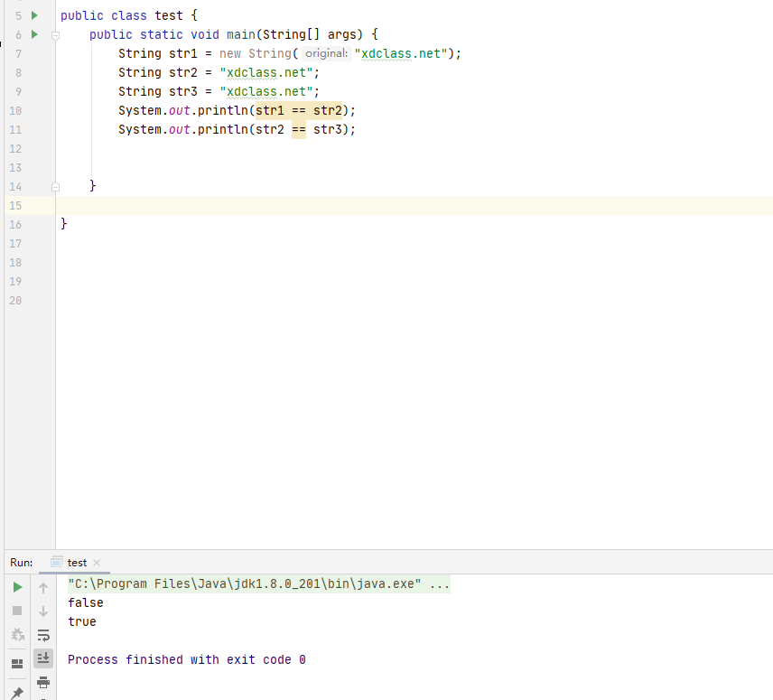The image size is (773, 700).
Task: Click the "xdclass.net" string on line 7
Action: (x=401, y=53)
